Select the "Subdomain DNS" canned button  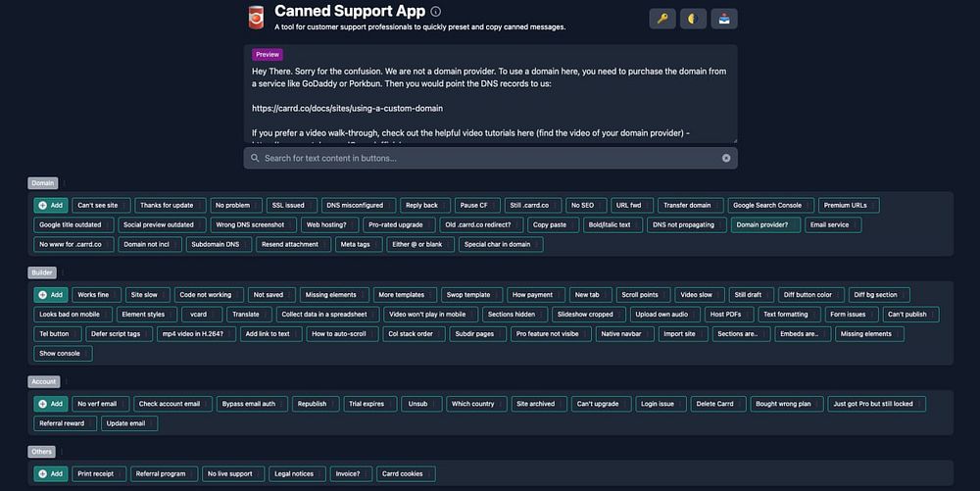pos(219,244)
